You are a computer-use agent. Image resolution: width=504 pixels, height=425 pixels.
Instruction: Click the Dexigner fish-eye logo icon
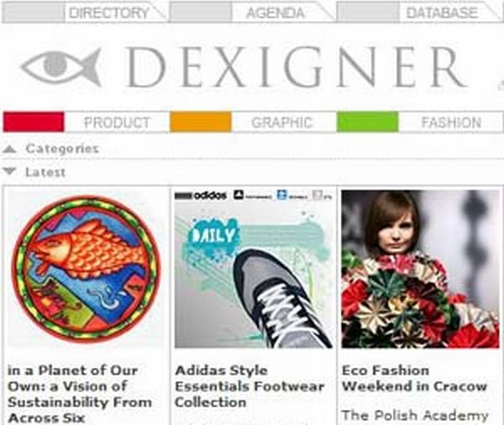[61, 67]
